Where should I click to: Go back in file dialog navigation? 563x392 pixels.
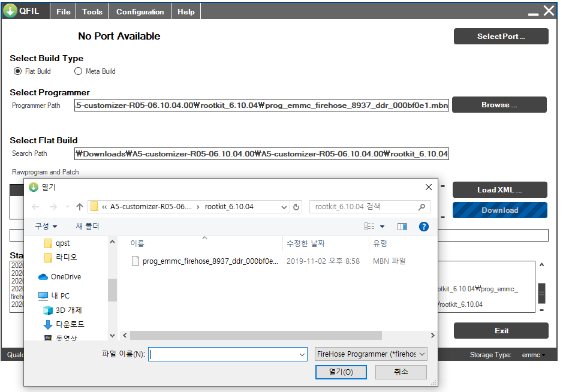click(x=35, y=207)
